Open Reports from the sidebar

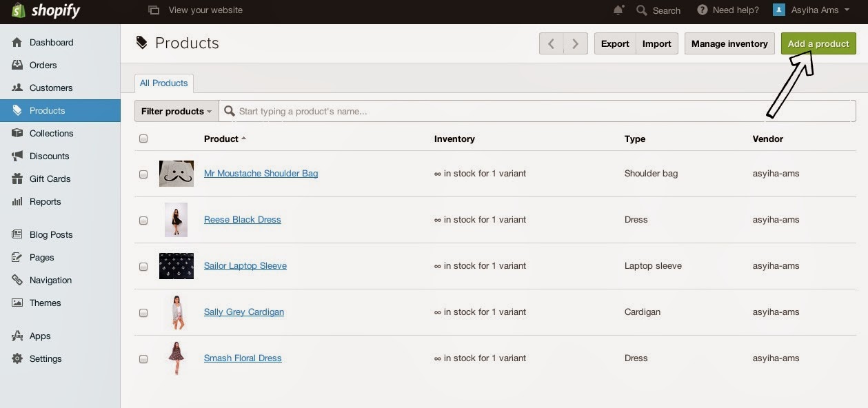45,201
